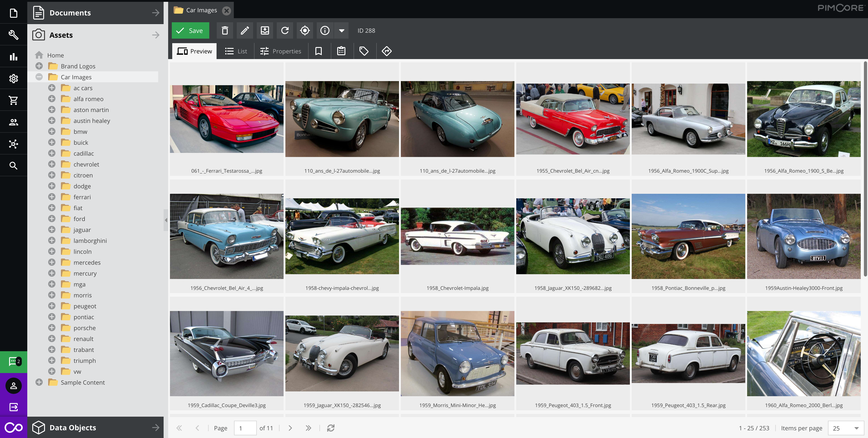Switch to the Properties tab

tap(281, 51)
